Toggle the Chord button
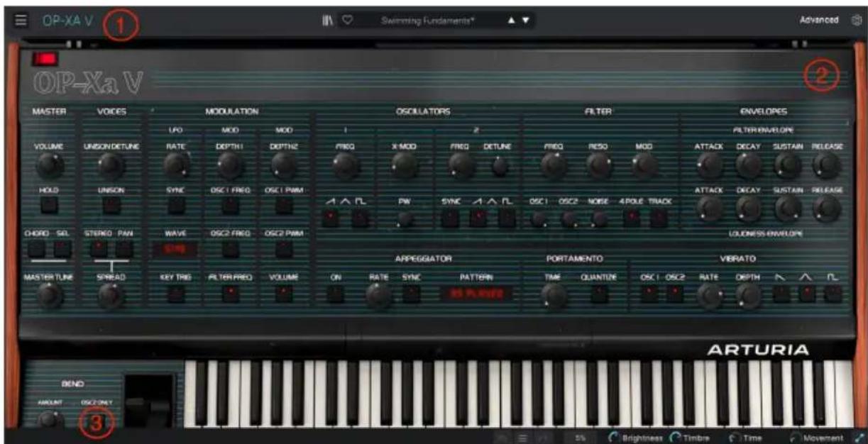The width and height of the screenshot is (868, 444). (x=36, y=248)
